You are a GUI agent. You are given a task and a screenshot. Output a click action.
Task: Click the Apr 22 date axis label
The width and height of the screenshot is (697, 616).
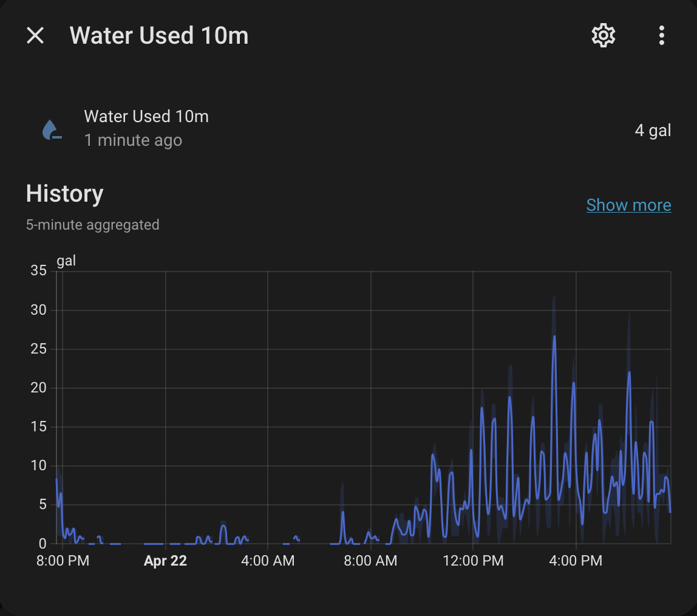coord(165,561)
